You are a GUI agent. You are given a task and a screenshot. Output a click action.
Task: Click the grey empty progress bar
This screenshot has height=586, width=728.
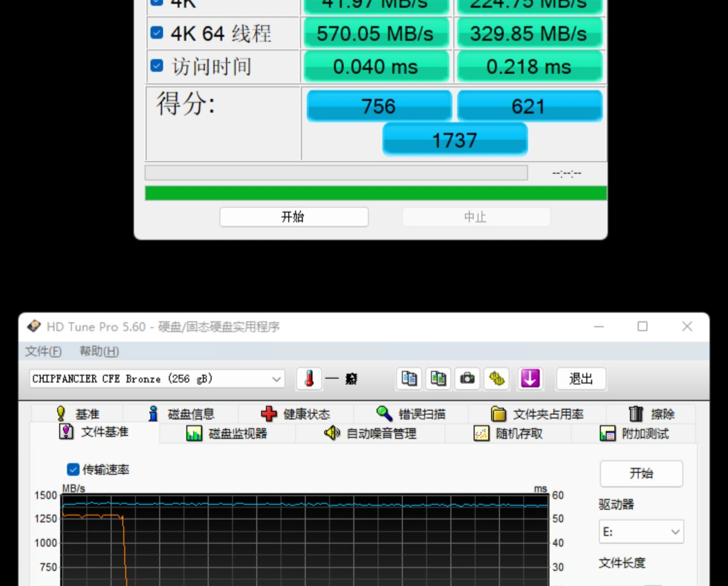click(336, 173)
